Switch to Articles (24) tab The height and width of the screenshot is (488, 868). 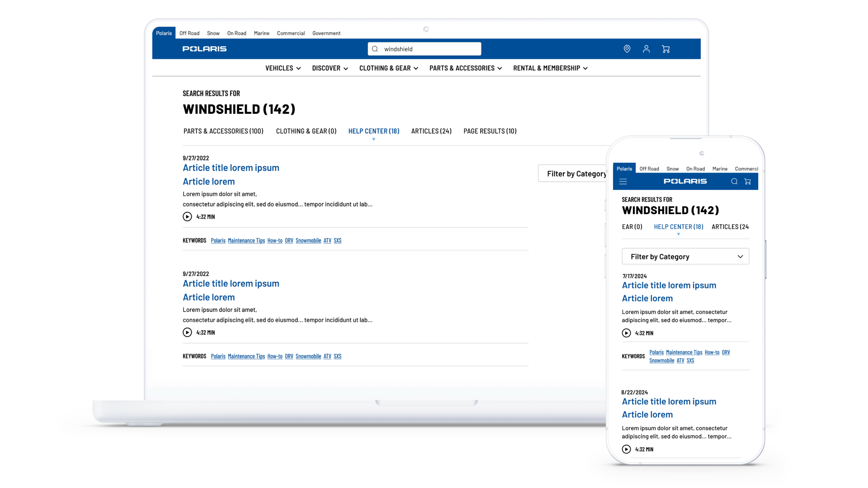(x=431, y=131)
